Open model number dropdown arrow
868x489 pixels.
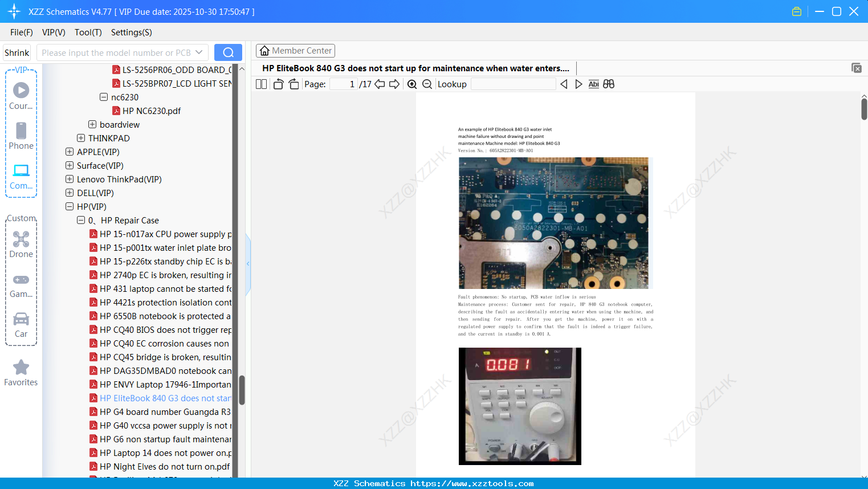[199, 52]
